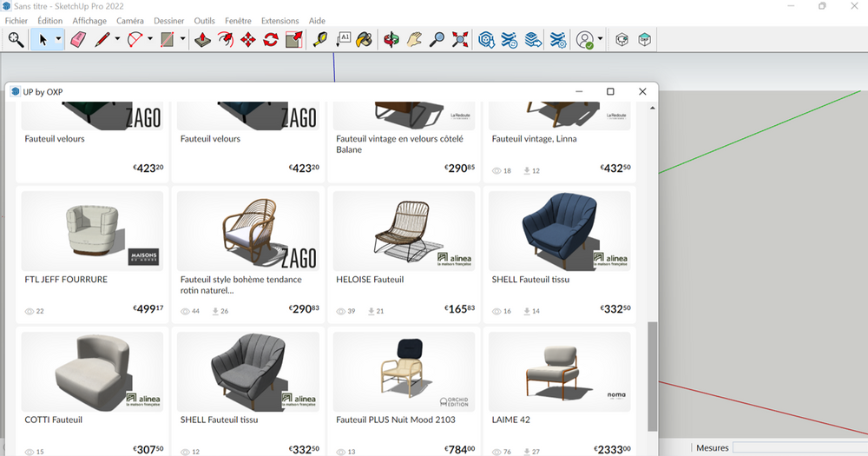This screenshot has width=868, height=456.
Task: Select the white fur FTL JEFF armchair thumbnail
Action: click(x=92, y=231)
